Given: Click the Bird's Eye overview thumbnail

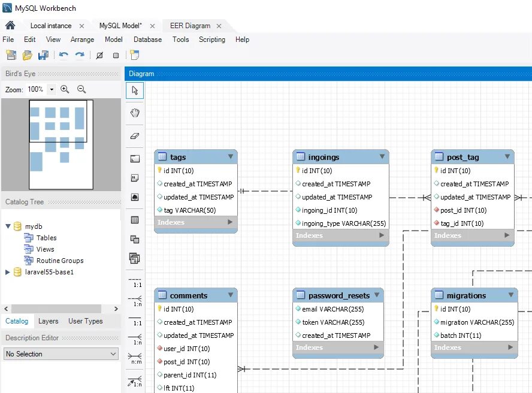Looking at the screenshot, I should pyautogui.click(x=61, y=144).
